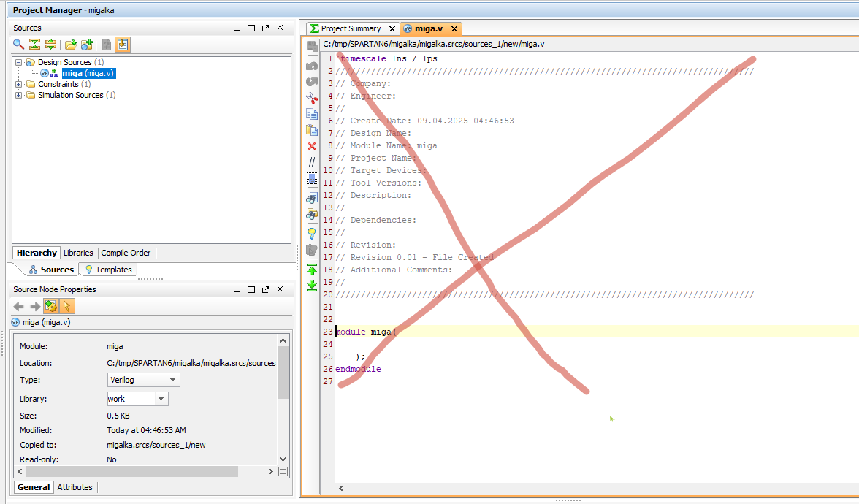
Task: Open the Templates tab
Action: coord(108,270)
